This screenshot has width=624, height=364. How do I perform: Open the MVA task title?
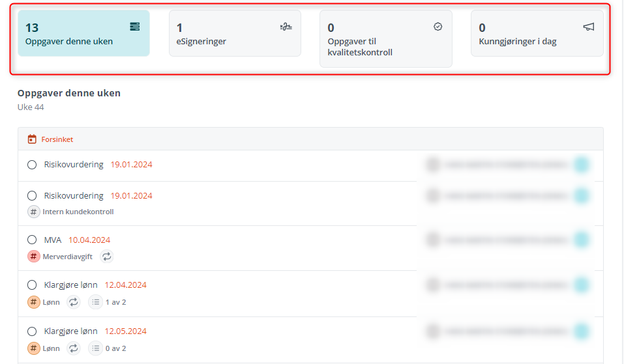tap(53, 240)
